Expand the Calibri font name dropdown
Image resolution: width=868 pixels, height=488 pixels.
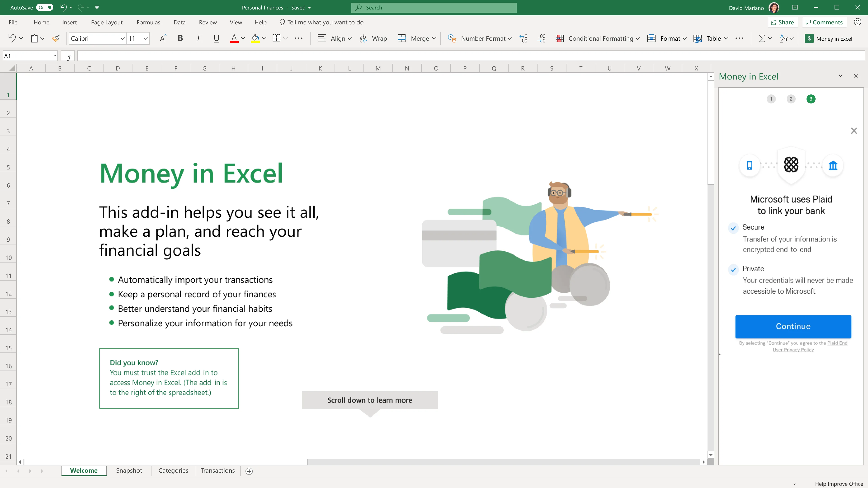122,38
